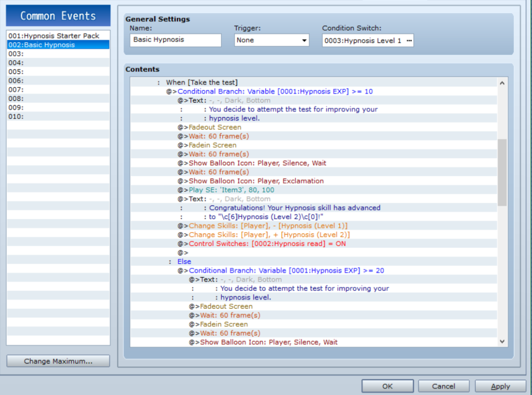
Task: Select Conditional Branch Hypnosis EXP >= 20 line
Action: pos(314,271)
